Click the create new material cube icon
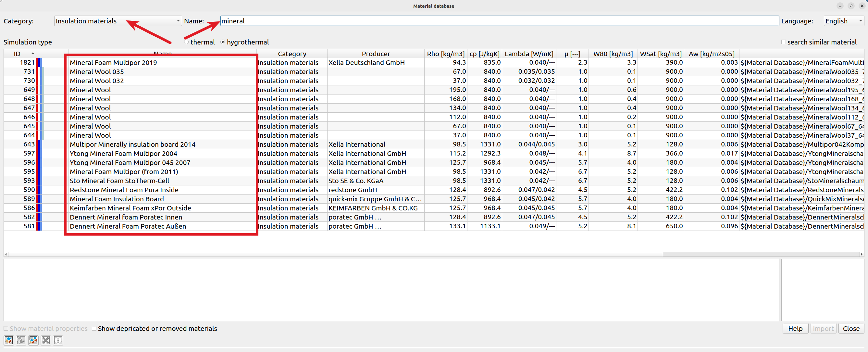This screenshot has width=868, height=352. [9, 340]
